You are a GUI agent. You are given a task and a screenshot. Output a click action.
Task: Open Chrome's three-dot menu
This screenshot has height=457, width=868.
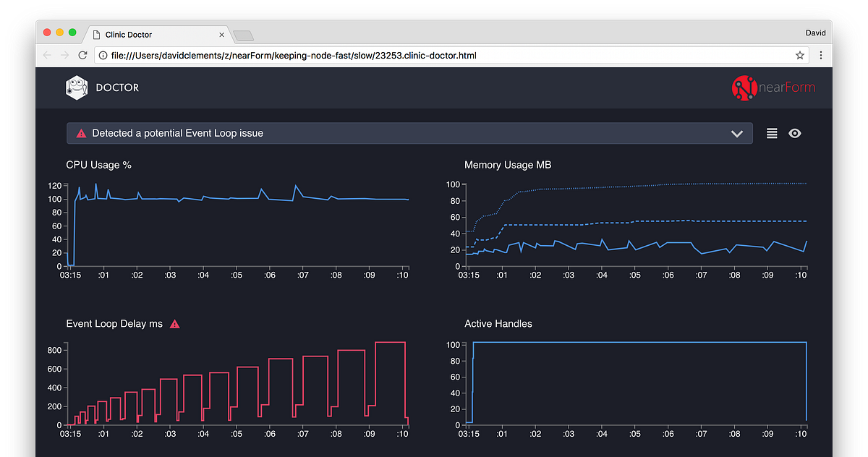[821, 54]
